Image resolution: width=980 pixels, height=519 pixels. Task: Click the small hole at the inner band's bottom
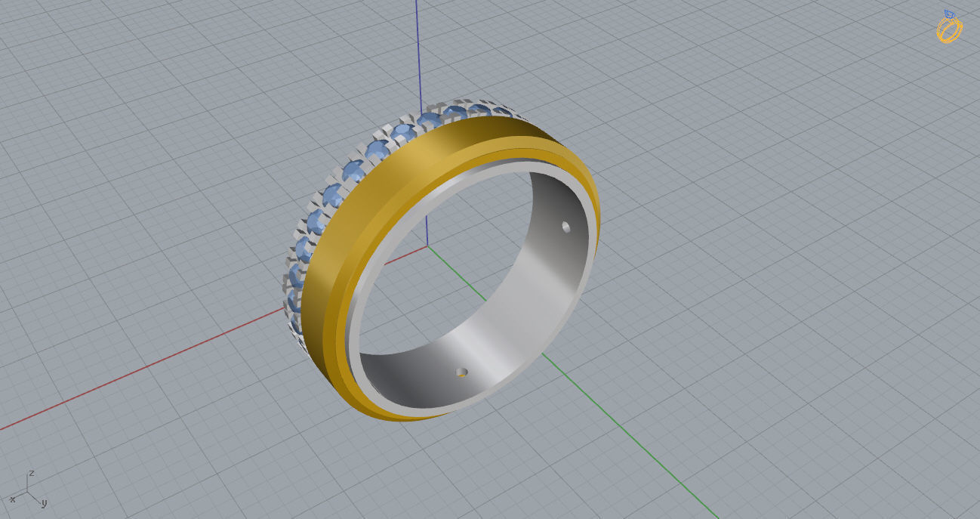click(x=461, y=372)
